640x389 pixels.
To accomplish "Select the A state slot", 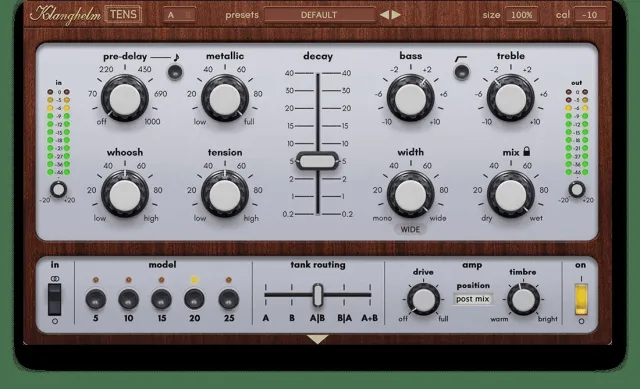I will point(171,15).
